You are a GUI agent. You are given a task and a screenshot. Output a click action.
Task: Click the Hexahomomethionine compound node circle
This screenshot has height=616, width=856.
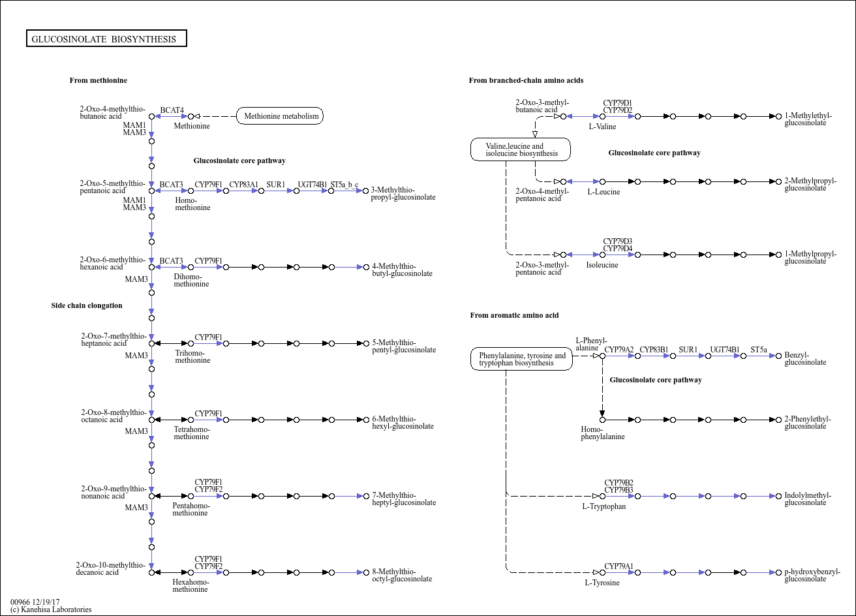point(191,572)
